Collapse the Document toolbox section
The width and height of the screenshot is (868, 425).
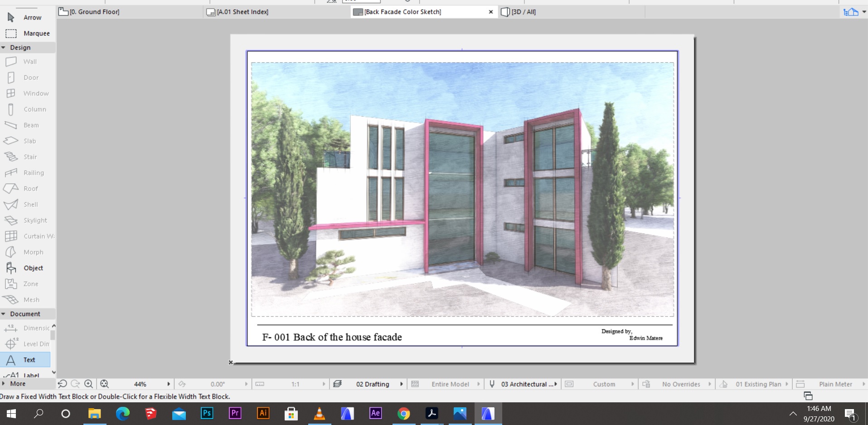pyautogui.click(x=4, y=314)
